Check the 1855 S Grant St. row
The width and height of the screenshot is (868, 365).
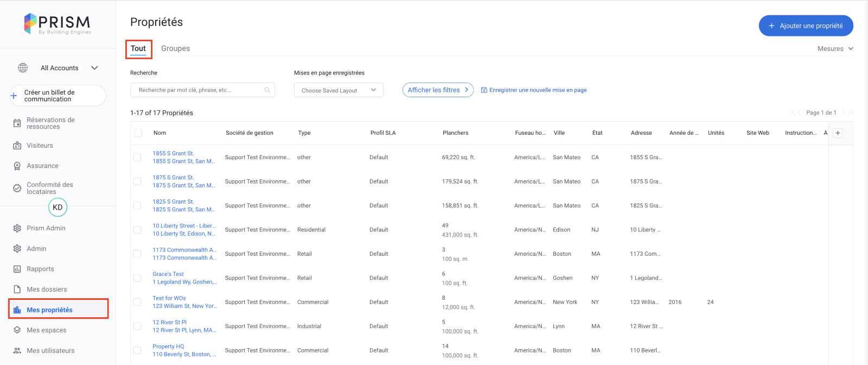coord(137,158)
